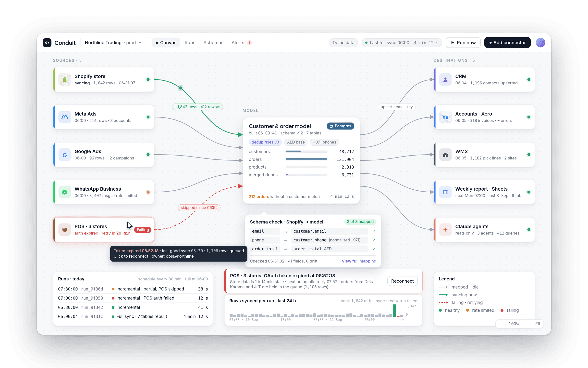Expand the Northline Trading prod dropdown
Viewport: 588px width, 368px height.
113,43
